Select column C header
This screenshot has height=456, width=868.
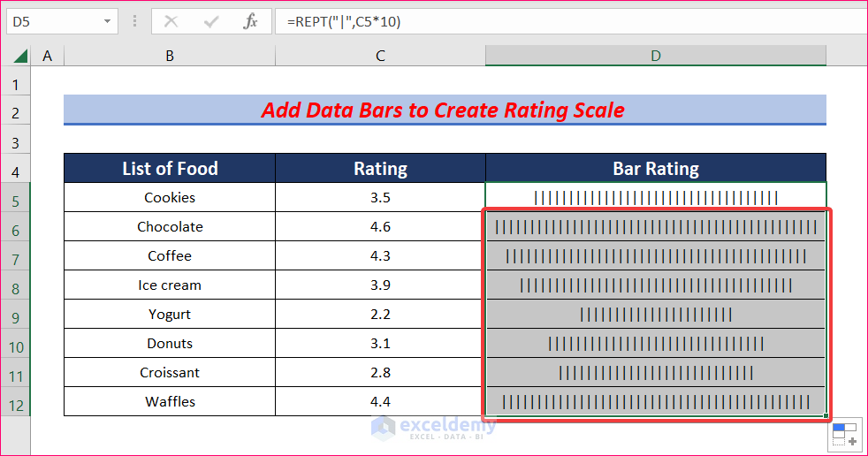[x=380, y=56]
